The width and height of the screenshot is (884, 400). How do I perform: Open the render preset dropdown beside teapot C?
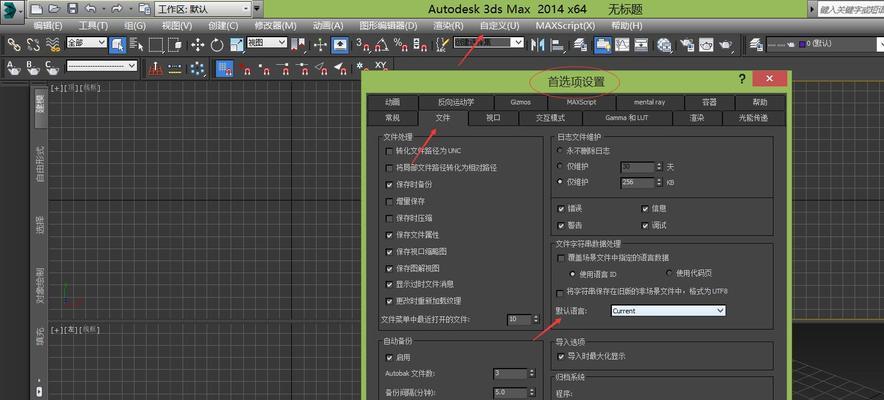[101, 66]
